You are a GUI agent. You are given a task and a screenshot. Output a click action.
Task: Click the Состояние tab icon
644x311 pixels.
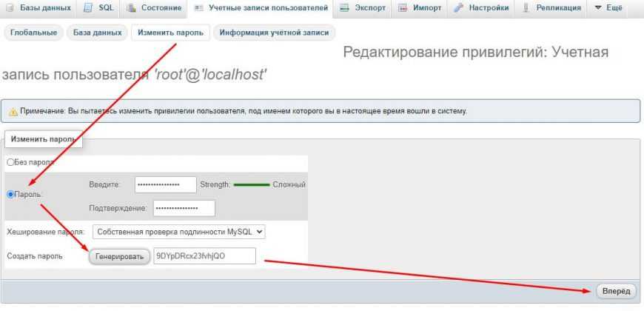point(132,8)
